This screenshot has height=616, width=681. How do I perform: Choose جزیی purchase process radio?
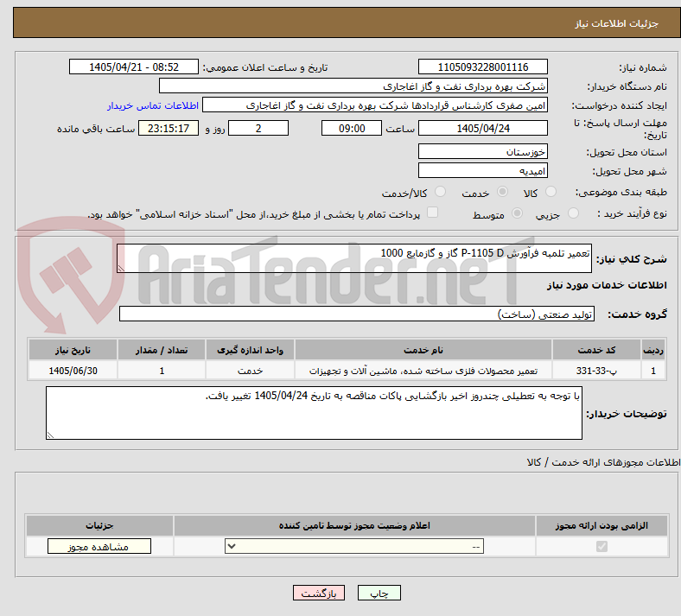pos(573,213)
